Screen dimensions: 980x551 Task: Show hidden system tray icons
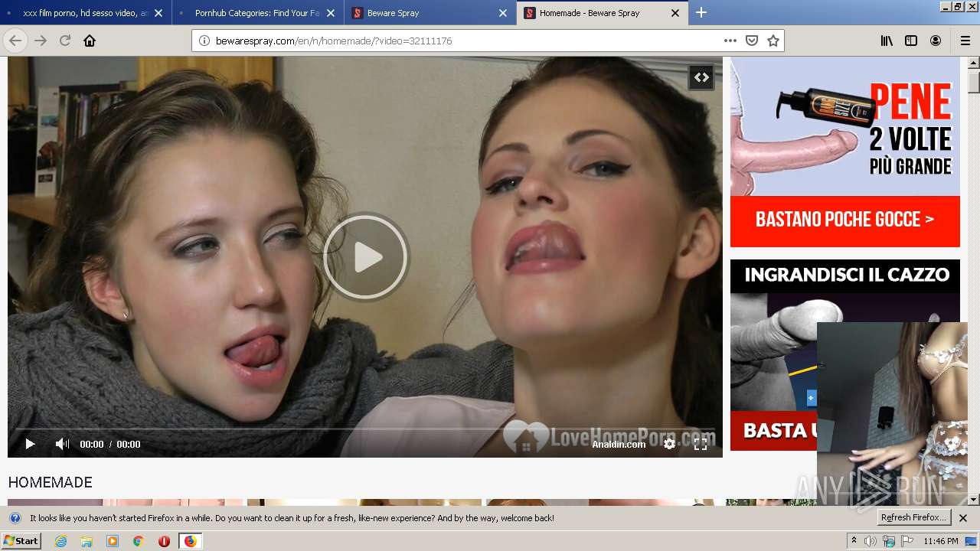pyautogui.click(x=854, y=541)
